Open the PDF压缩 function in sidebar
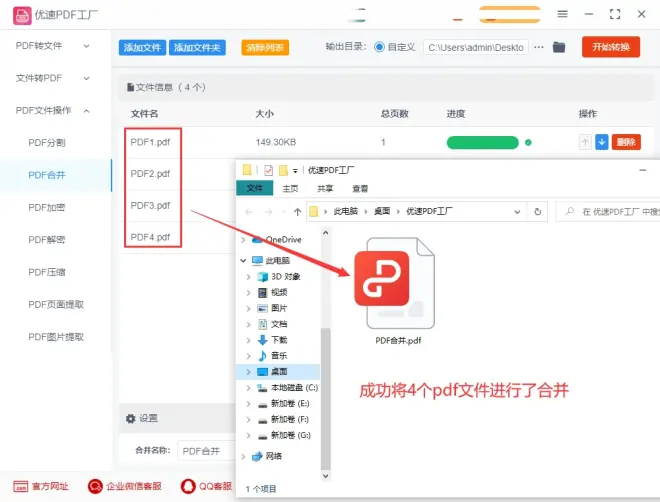This screenshot has height=502, width=660. click(47, 272)
